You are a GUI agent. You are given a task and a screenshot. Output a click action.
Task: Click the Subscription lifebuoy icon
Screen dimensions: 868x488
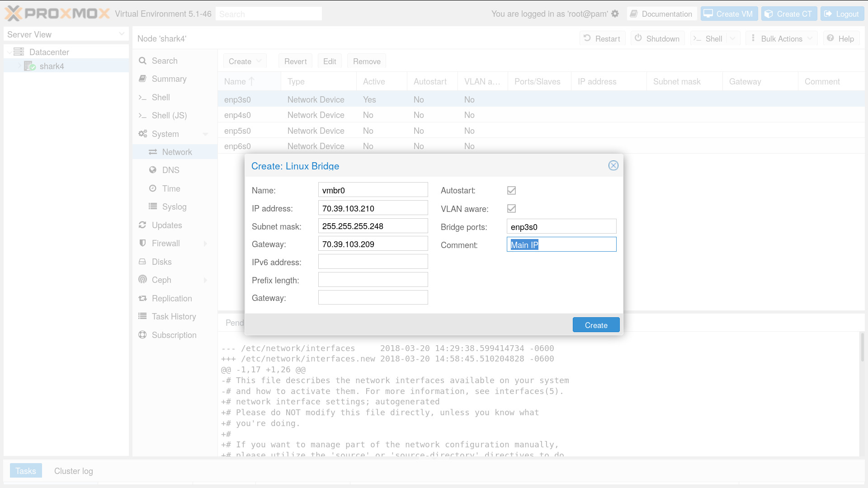click(x=143, y=335)
